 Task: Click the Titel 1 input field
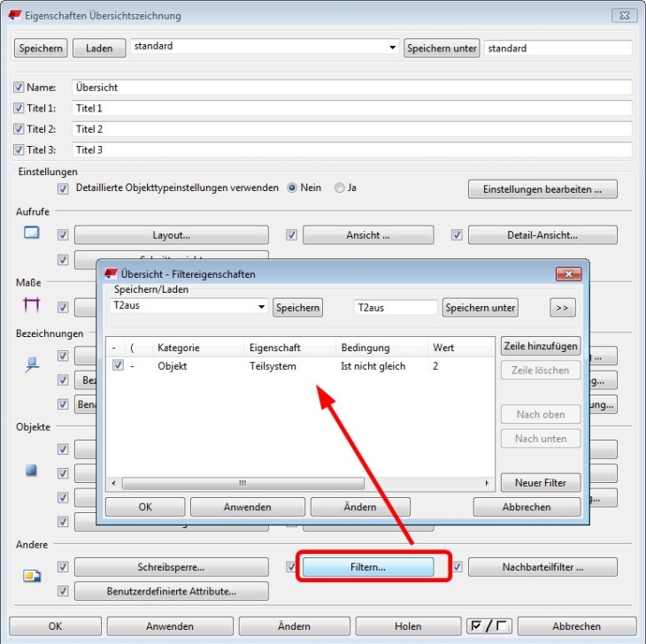352,108
